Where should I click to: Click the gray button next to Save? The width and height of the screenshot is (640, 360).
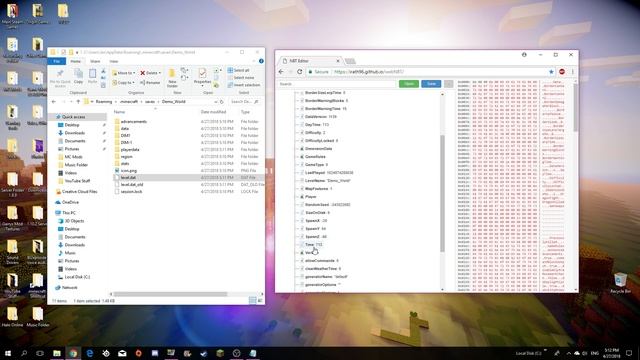point(449,84)
